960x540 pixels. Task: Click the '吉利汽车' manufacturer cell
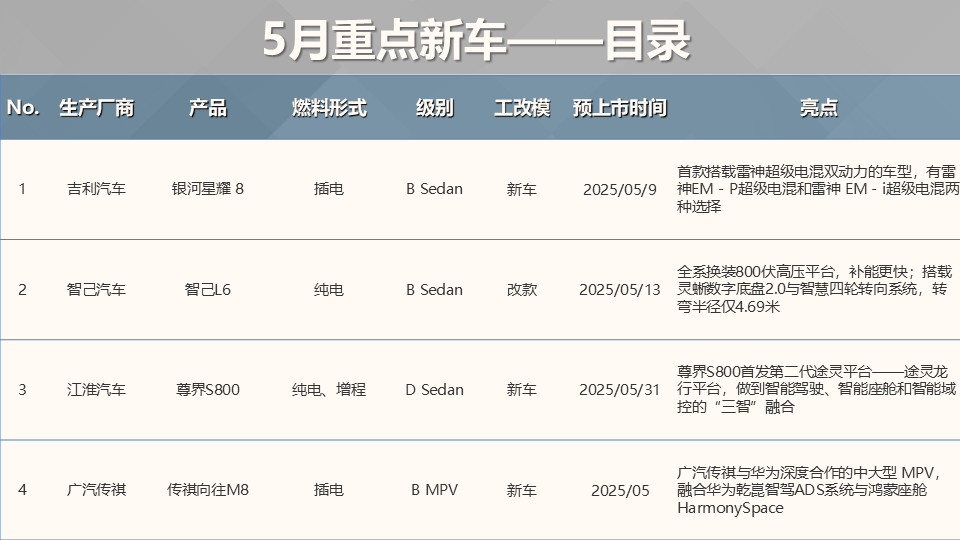(x=96, y=189)
